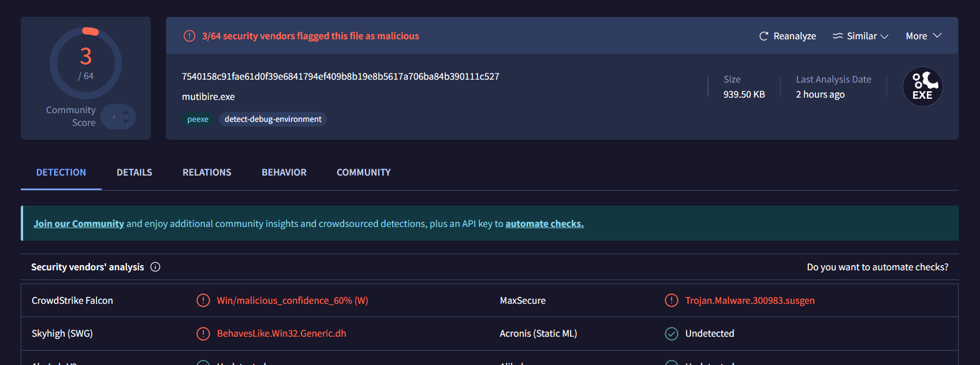Viewport: 980px width, 365px height.
Task: Click the peexe tag
Action: tap(198, 119)
